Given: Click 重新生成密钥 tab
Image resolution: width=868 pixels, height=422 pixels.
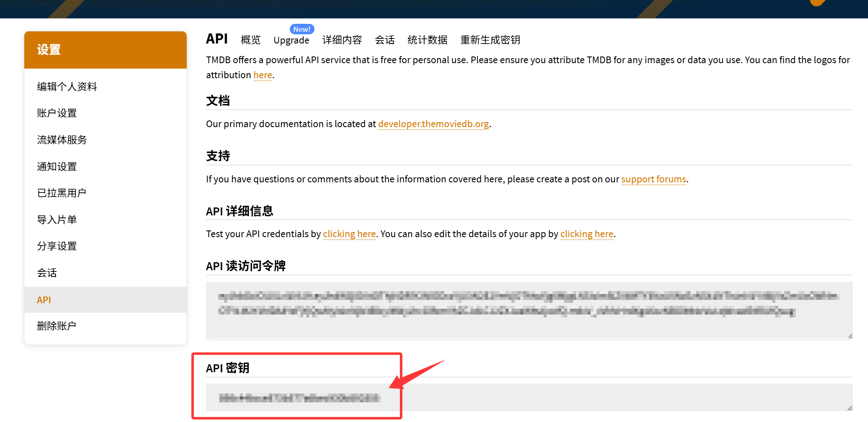Looking at the screenshot, I should (490, 40).
